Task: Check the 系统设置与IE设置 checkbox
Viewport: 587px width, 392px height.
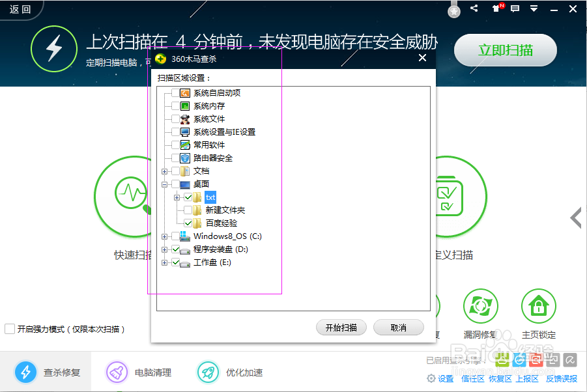Action: coord(175,132)
